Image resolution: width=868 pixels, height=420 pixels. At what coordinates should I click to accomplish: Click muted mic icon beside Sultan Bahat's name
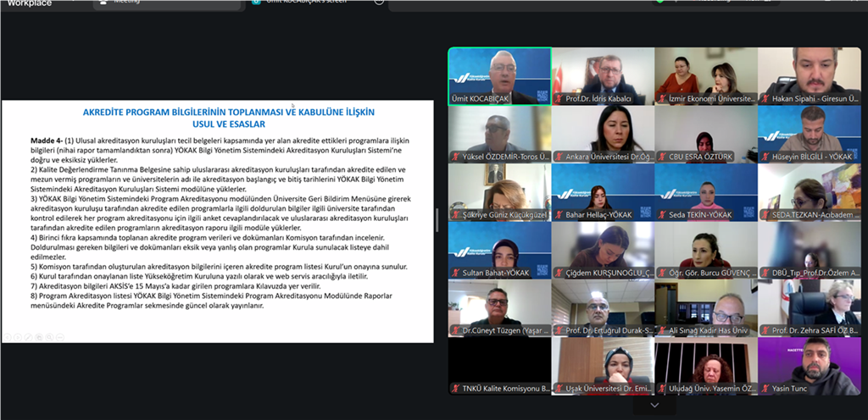click(x=455, y=274)
